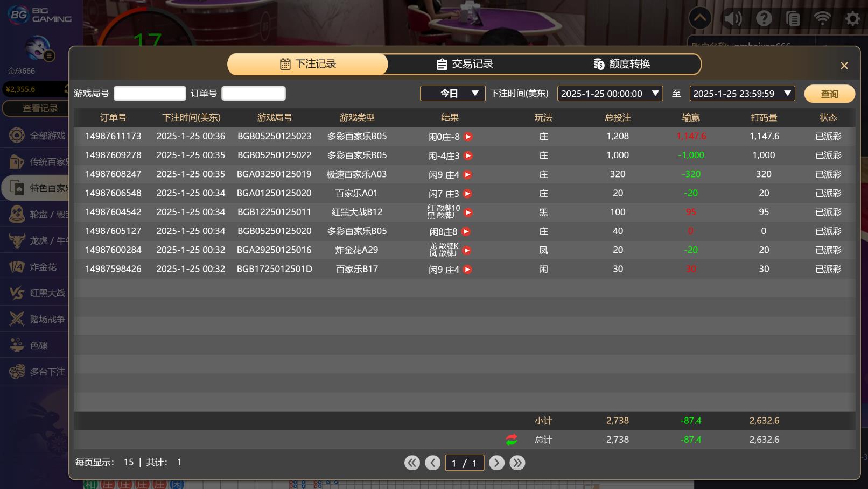Image resolution: width=868 pixels, height=489 pixels.
Task: Open the settings gear icon
Action: coord(852,19)
